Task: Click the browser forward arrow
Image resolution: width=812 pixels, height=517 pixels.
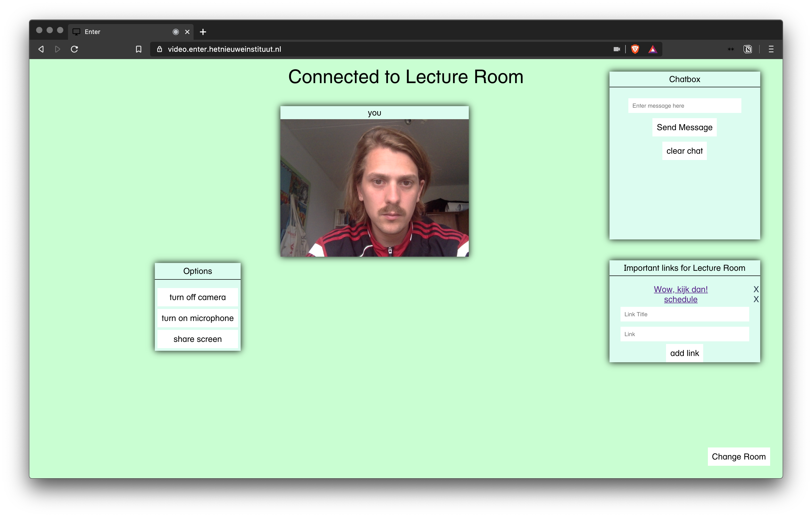Action: point(57,49)
